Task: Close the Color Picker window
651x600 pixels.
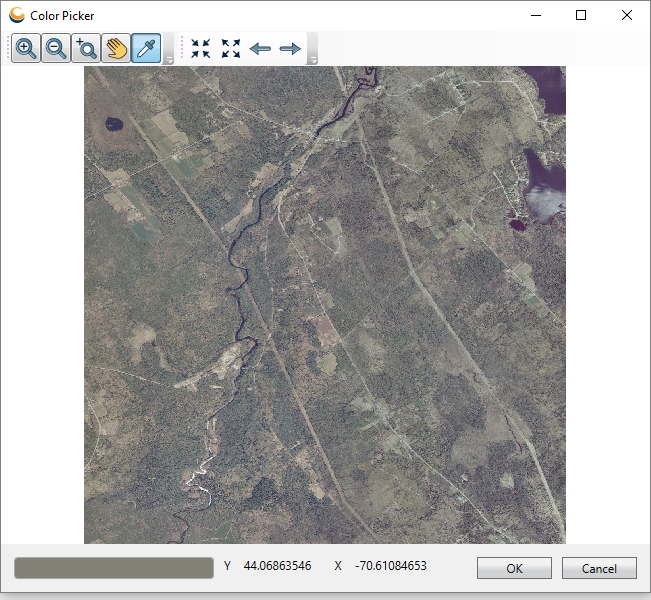Action: click(627, 15)
